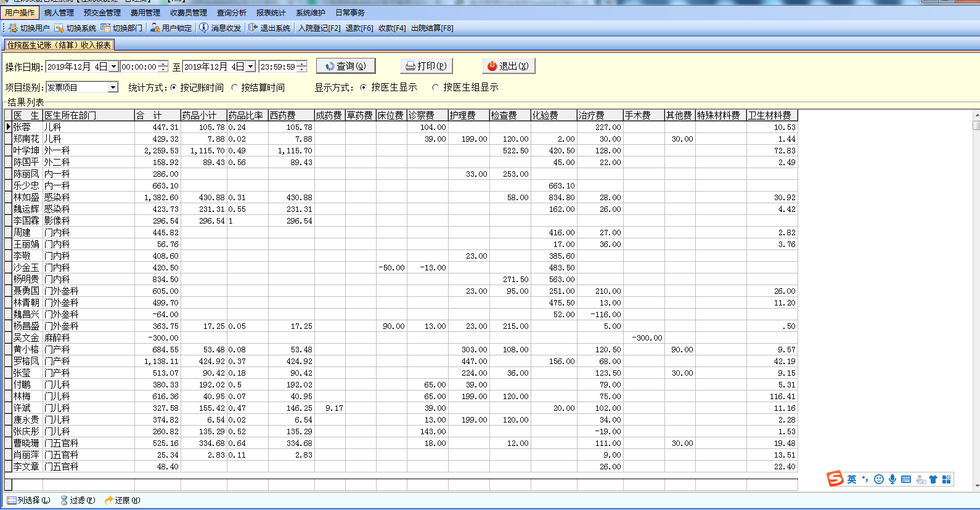The width and height of the screenshot is (980, 510).
Task: Click the 化验费 column header
Action: tap(554, 115)
